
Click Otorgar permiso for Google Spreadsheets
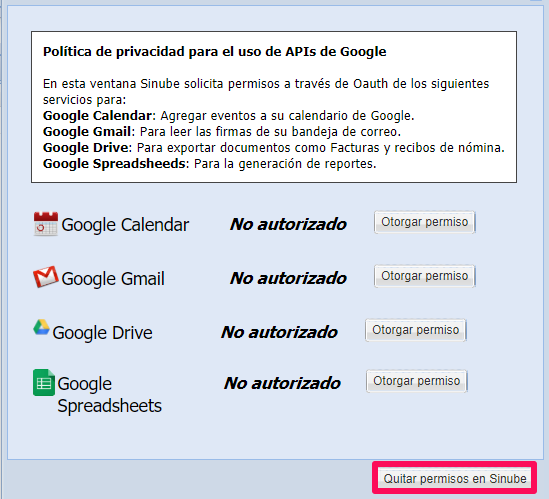[417, 381]
